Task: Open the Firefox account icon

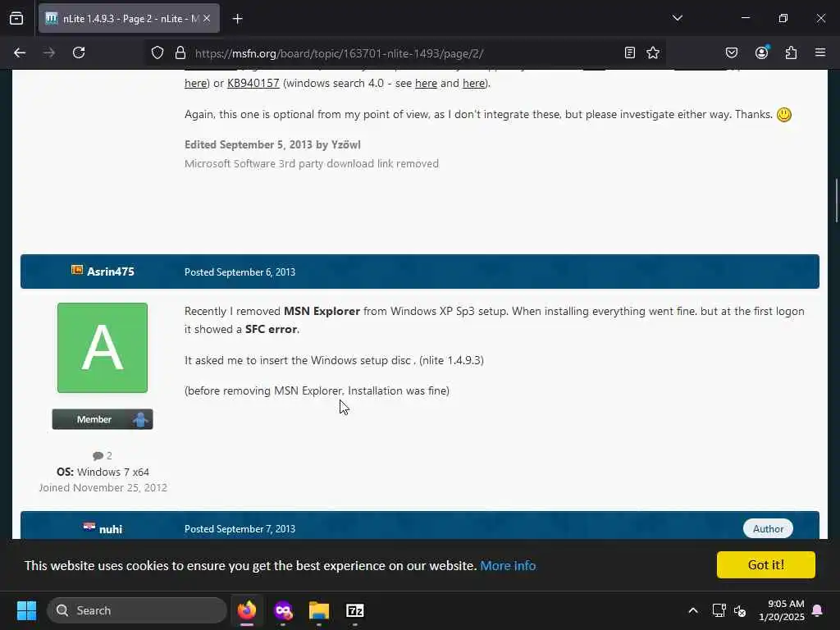Action: [761, 52]
